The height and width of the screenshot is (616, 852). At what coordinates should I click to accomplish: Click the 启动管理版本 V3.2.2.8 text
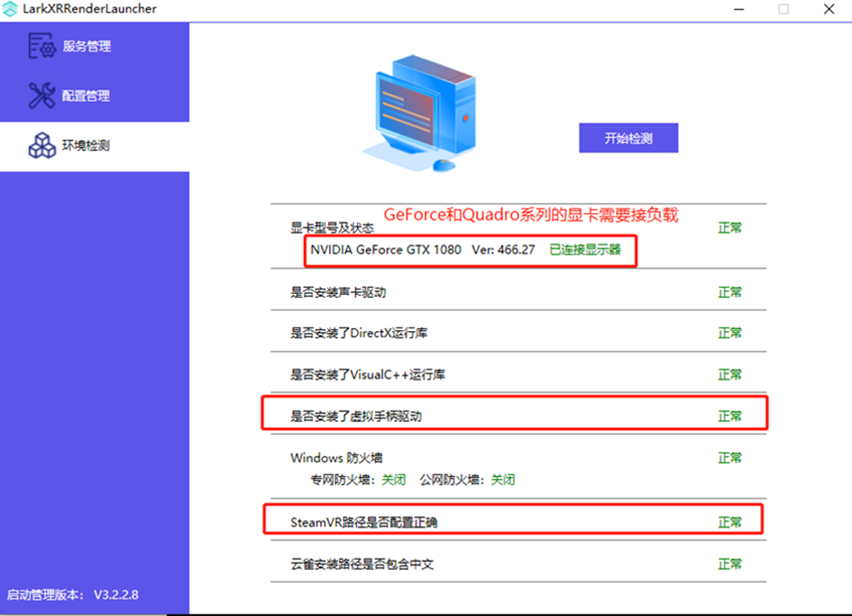(x=72, y=594)
